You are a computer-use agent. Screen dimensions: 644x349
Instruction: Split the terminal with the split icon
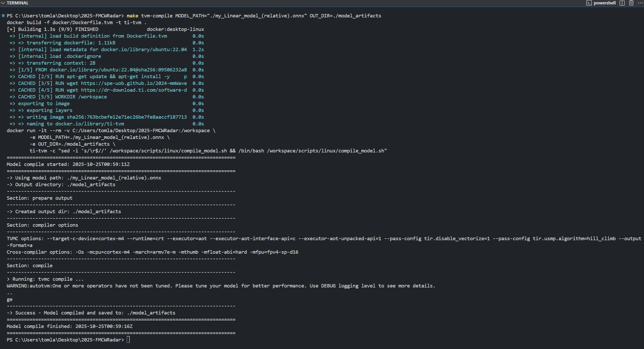pyautogui.click(x=622, y=3)
